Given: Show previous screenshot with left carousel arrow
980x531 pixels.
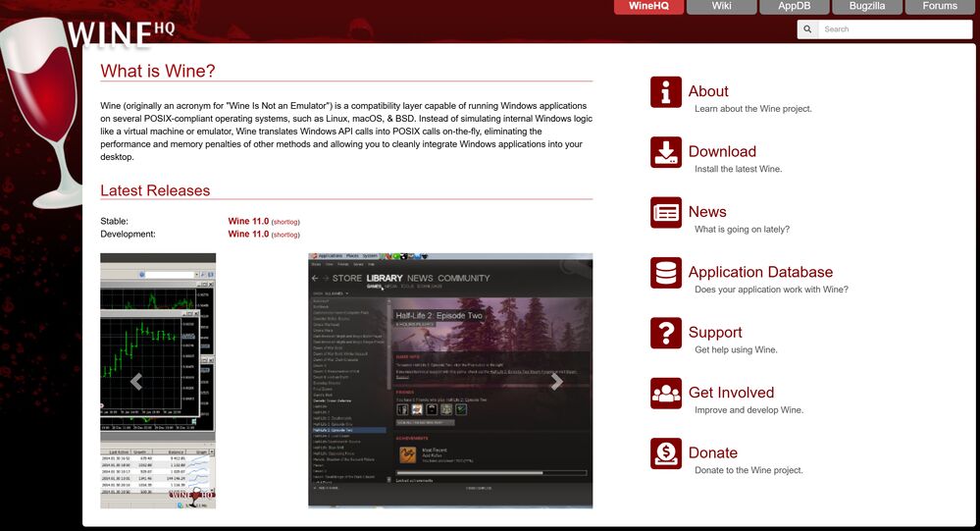Looking at the screenshot, I should tap(136, 381).
